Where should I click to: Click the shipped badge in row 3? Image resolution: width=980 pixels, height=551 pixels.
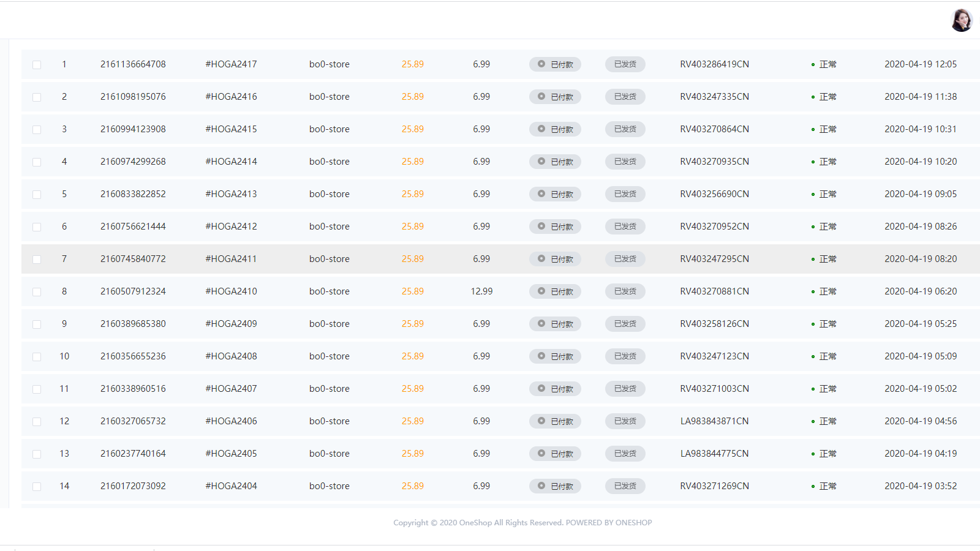pyautogui.click(x=625, y=129)
